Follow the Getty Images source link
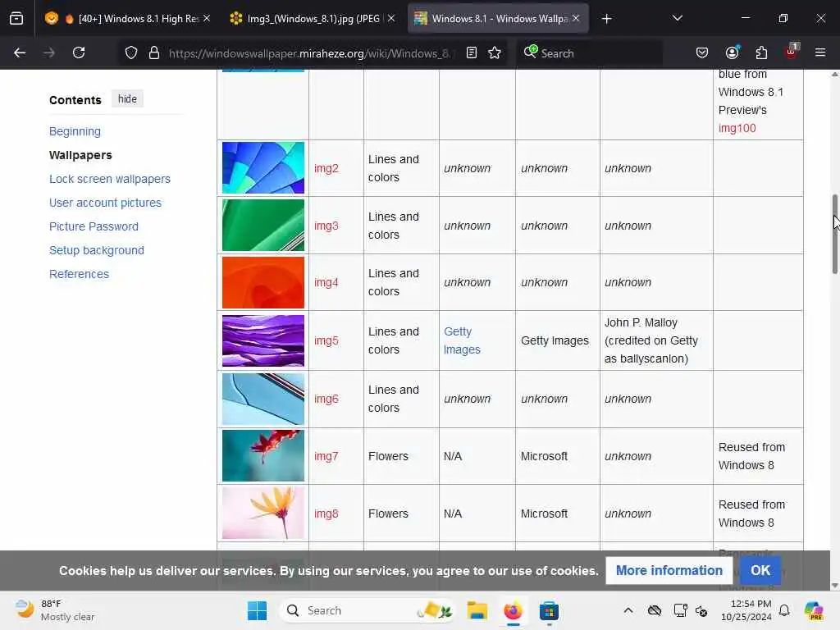840x630 pixels. [x=462, y=340]
